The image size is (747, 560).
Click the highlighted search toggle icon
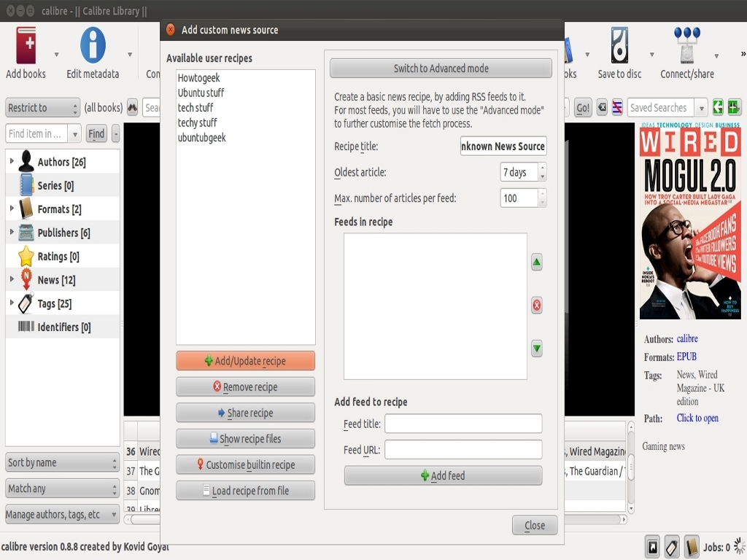pos(617,108)
